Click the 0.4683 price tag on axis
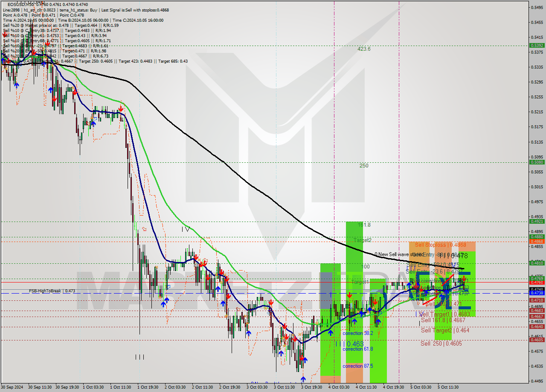Image resolution: width=546 pixels, height=392 pixels. click(x=537, y=311)
